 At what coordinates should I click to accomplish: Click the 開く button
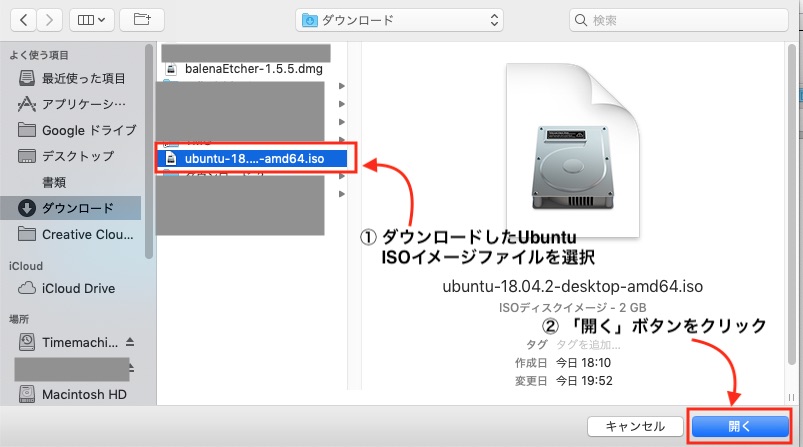coord(740,426)
